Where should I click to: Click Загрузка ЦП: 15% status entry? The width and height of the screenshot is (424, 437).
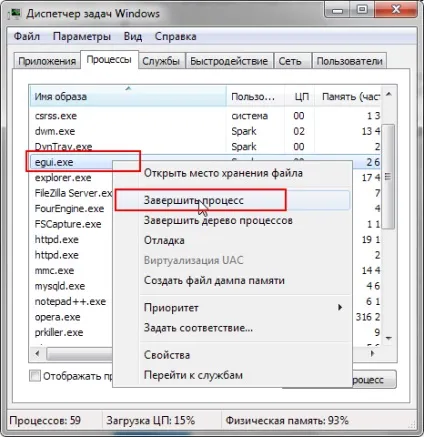point(150,420)
